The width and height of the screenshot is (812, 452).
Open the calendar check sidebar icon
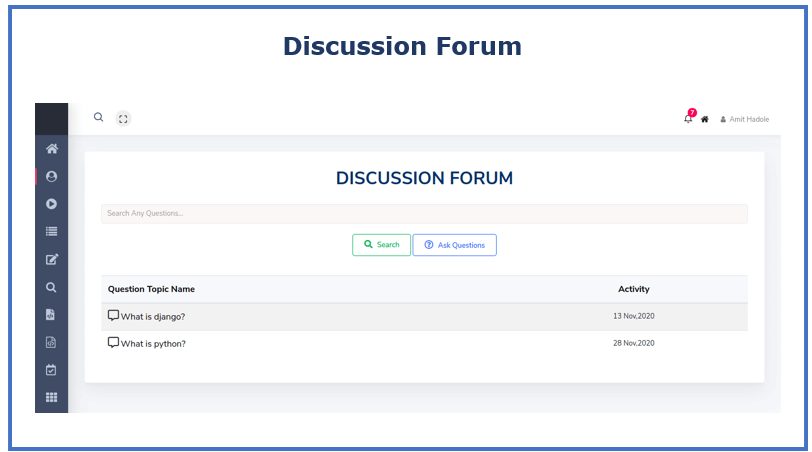coord(51,370)
